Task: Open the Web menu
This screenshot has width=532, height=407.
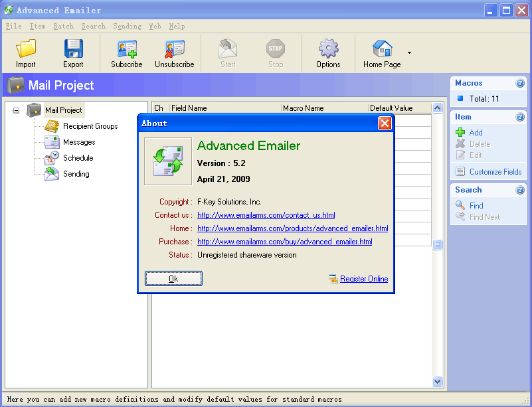Action: 154,26
